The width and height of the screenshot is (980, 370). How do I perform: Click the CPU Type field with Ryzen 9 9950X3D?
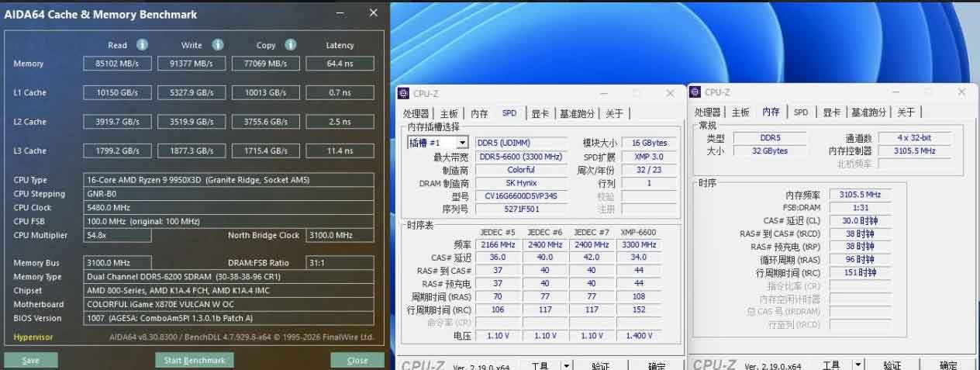click(229, 180)
